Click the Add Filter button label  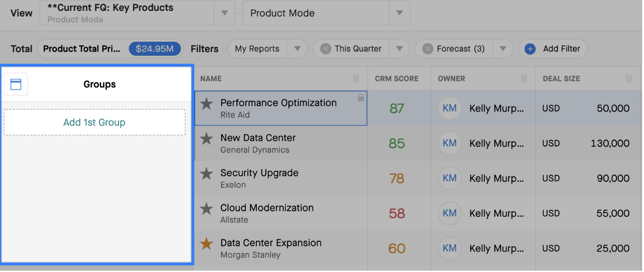point(562,49)
